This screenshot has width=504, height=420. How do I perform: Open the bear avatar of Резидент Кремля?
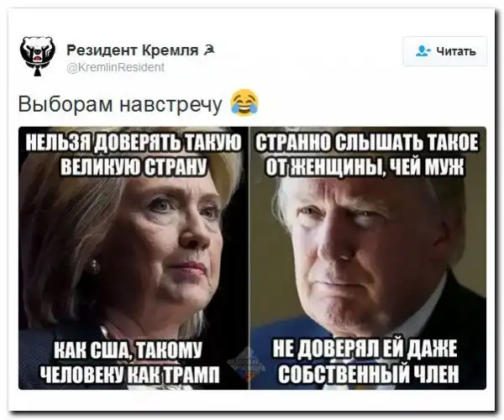pyautogui.click(x=37, y=56)
